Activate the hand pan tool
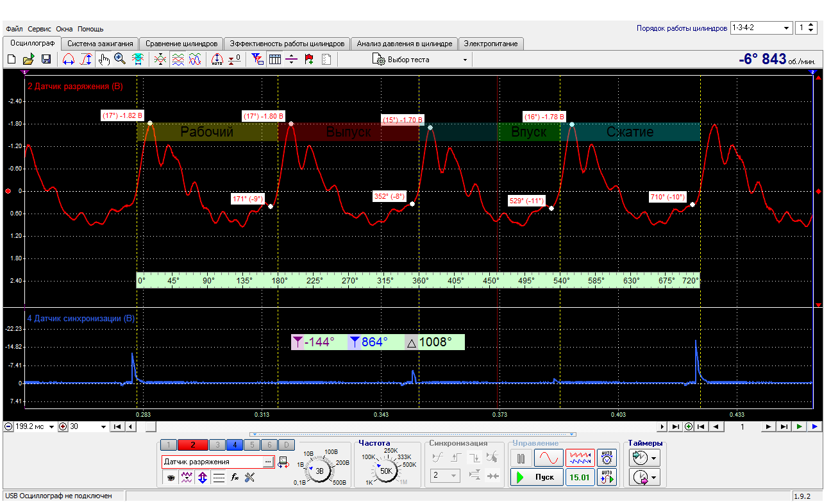This screenshot has height=504, width=831. [x=103, y=59]
